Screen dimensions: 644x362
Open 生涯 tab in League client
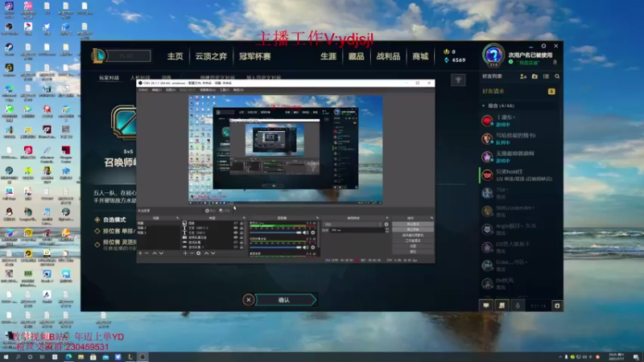tap(328, 56)
